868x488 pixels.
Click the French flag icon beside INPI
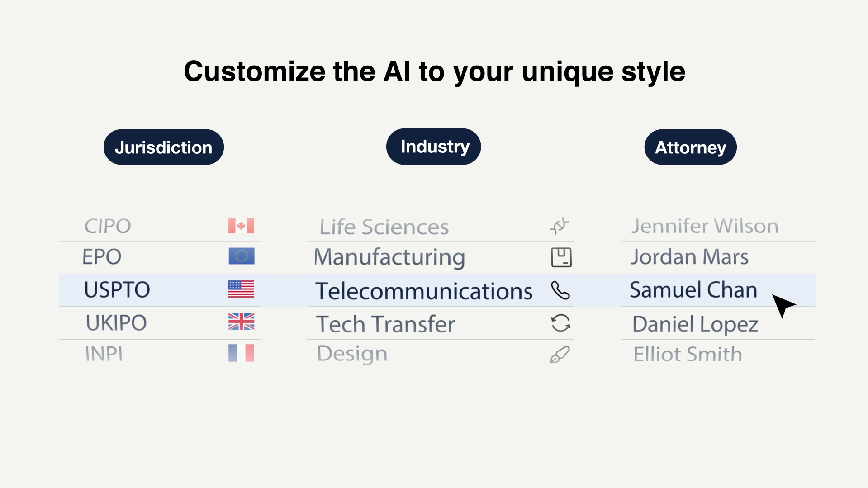(241, 353)
